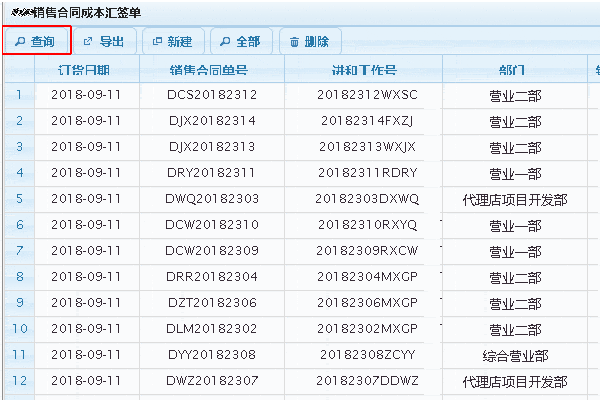Select row number 3
600x400 pixels.
(x=20, y=147)
